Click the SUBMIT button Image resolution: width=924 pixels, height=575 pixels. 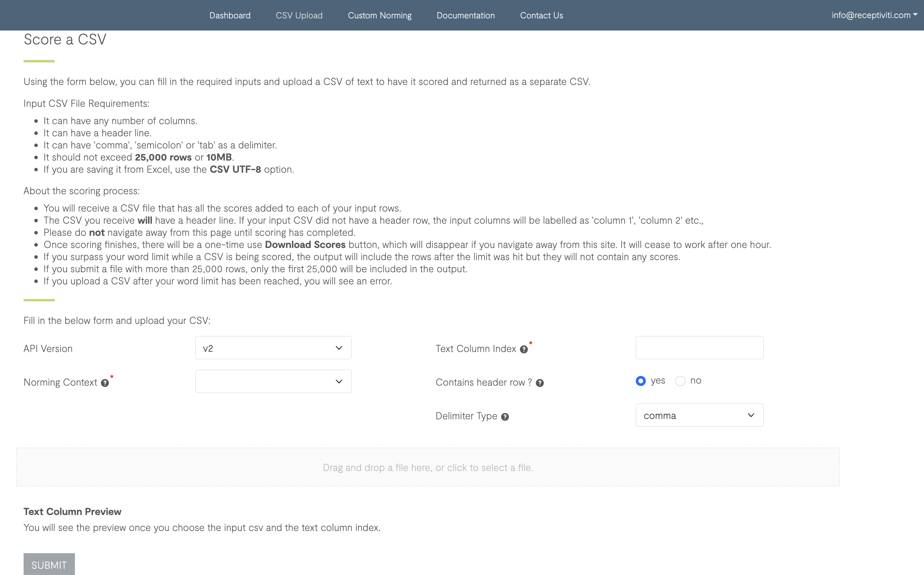point(49,564)
